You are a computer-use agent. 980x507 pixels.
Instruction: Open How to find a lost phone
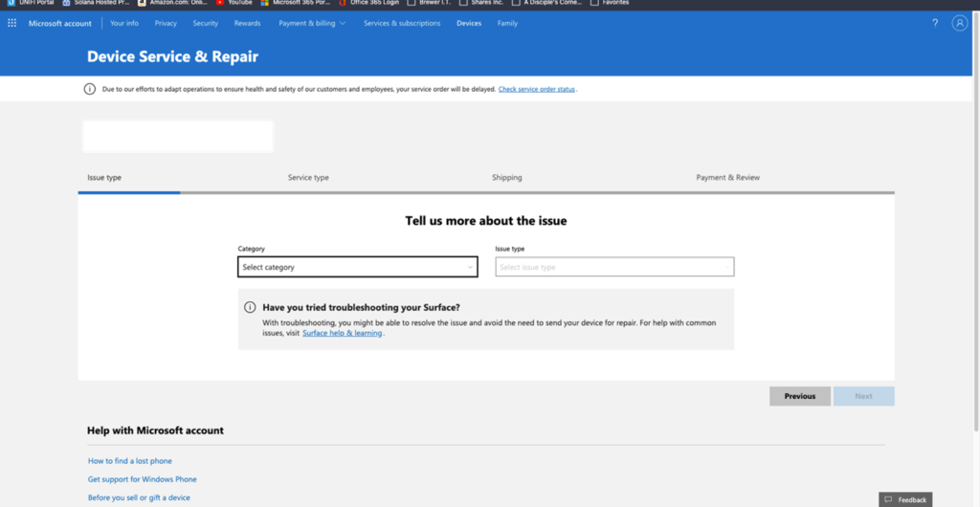[x=130, y=461]
